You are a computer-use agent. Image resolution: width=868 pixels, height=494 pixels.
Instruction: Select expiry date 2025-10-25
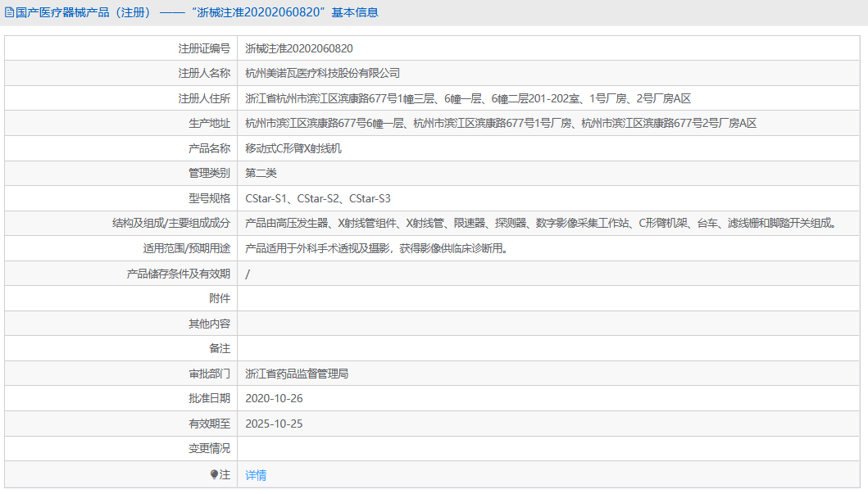(x=276, y=424)
